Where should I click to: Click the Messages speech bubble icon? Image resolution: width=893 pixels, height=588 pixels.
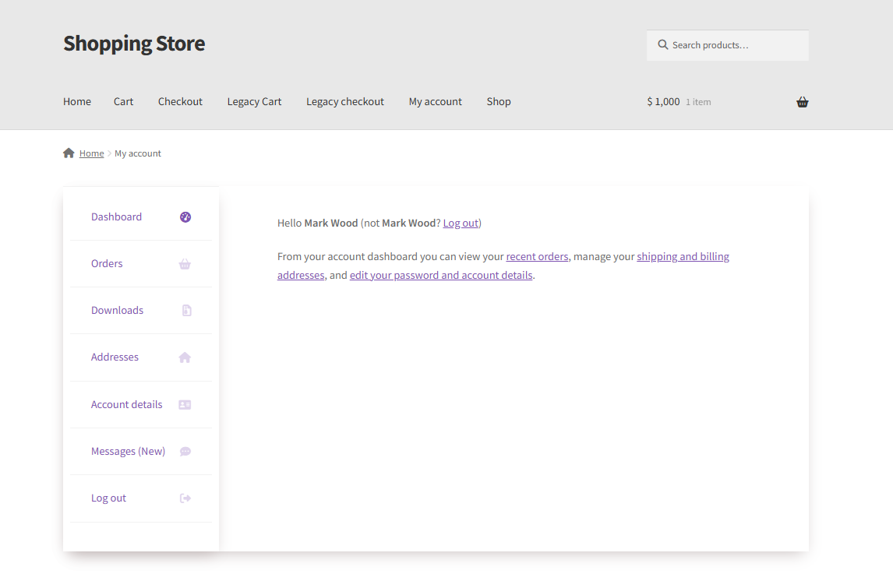[x=185, y=452]
